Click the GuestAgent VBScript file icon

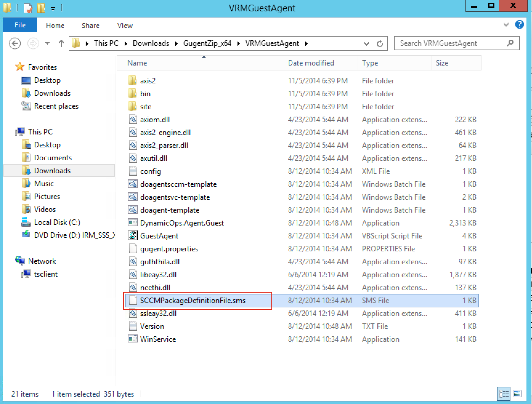[x=133, y=236]
